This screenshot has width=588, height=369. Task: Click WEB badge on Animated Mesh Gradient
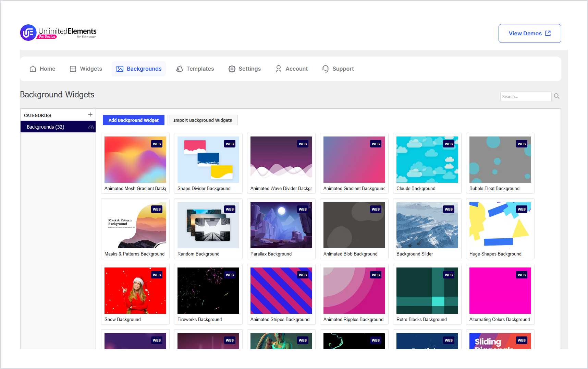pyautogui.click(x=157, y=144)
